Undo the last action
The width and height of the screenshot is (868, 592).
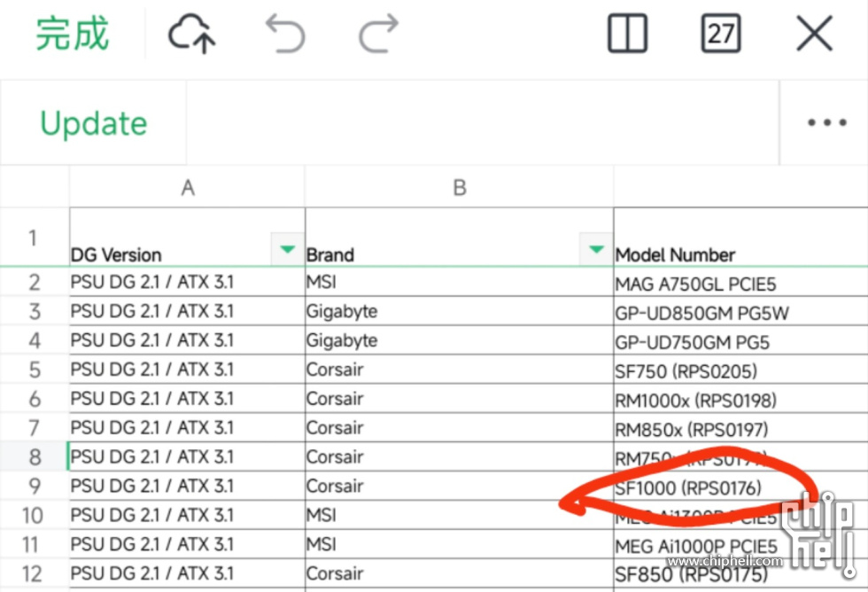point(285,34)
